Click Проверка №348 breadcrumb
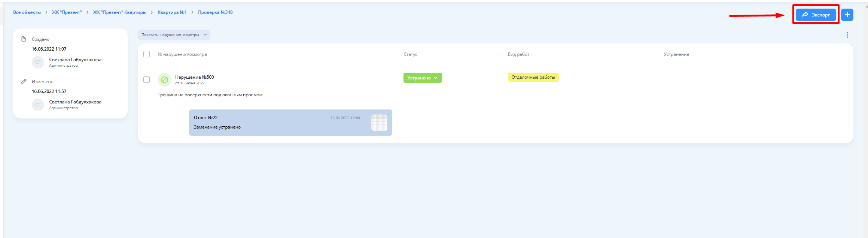This screenshot has height=238, width=868. click(215, 12)
